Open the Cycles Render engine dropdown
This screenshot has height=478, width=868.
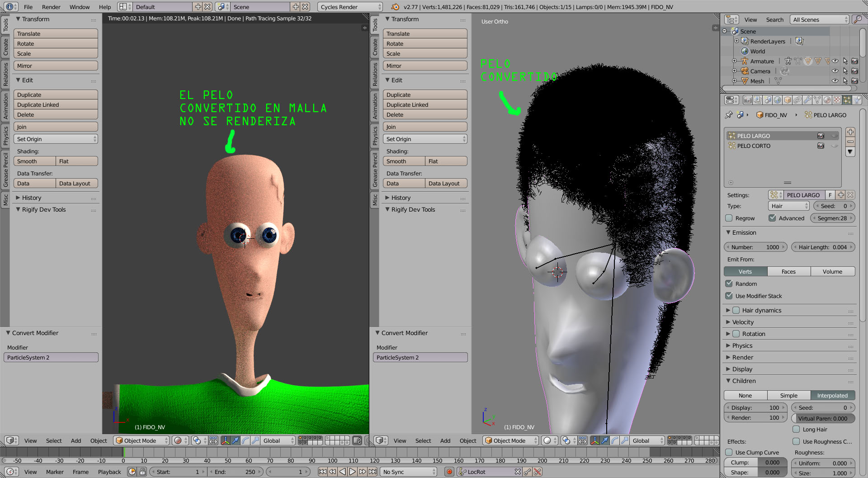[x=350, y=7]
